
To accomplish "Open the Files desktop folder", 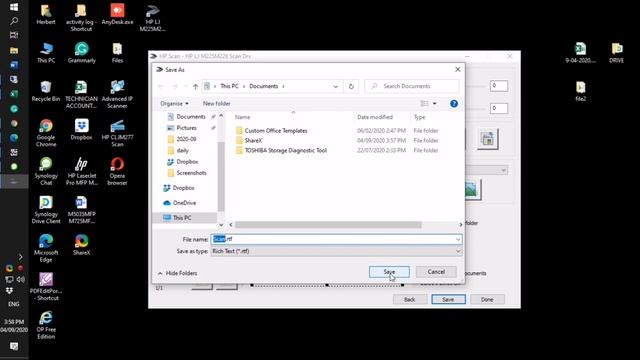I will [x=117, y=53].
